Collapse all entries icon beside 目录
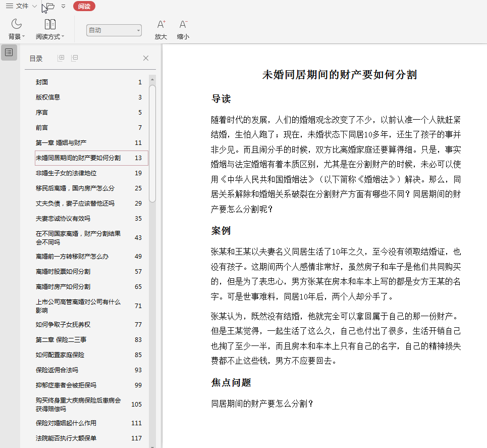 [74, 58]
